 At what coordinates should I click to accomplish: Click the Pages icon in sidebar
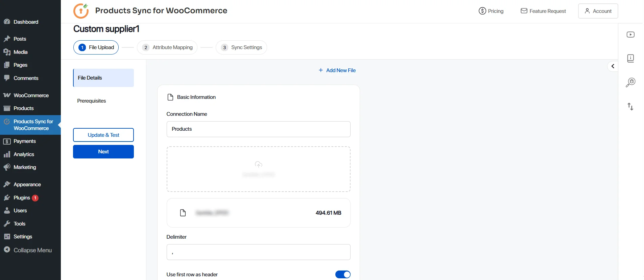[7, 65]
